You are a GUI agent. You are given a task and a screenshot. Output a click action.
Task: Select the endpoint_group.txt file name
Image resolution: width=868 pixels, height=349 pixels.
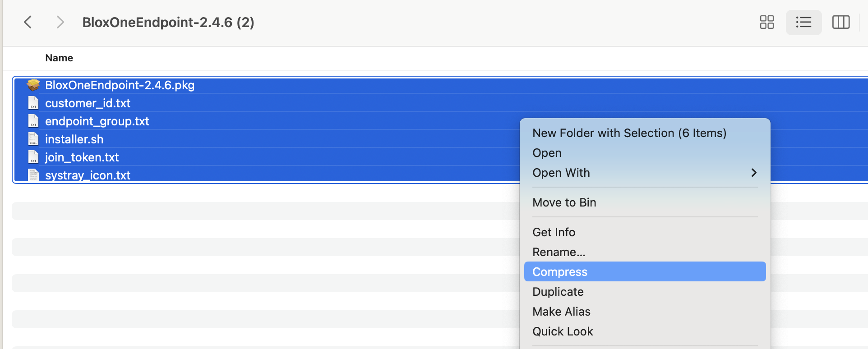[x=97, y=121]
